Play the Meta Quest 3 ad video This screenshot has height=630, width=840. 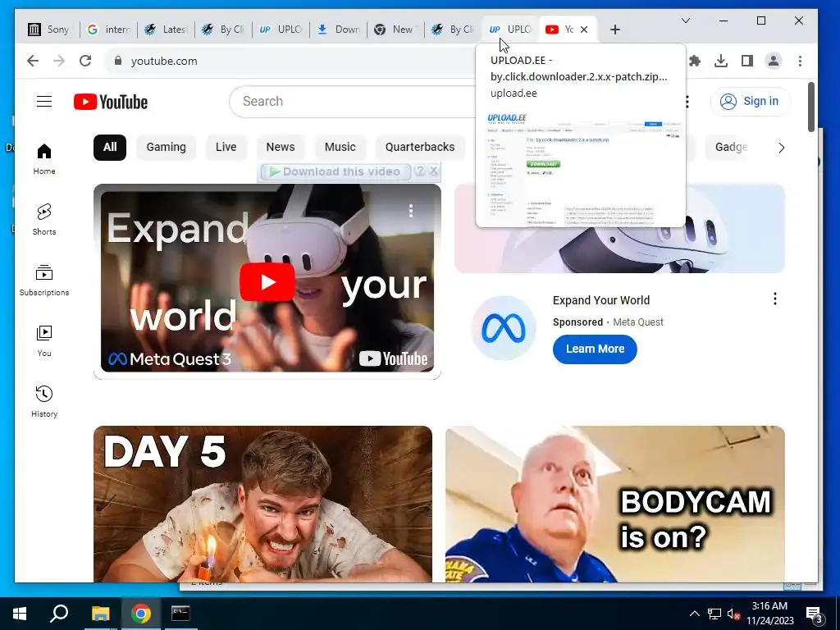267,282
